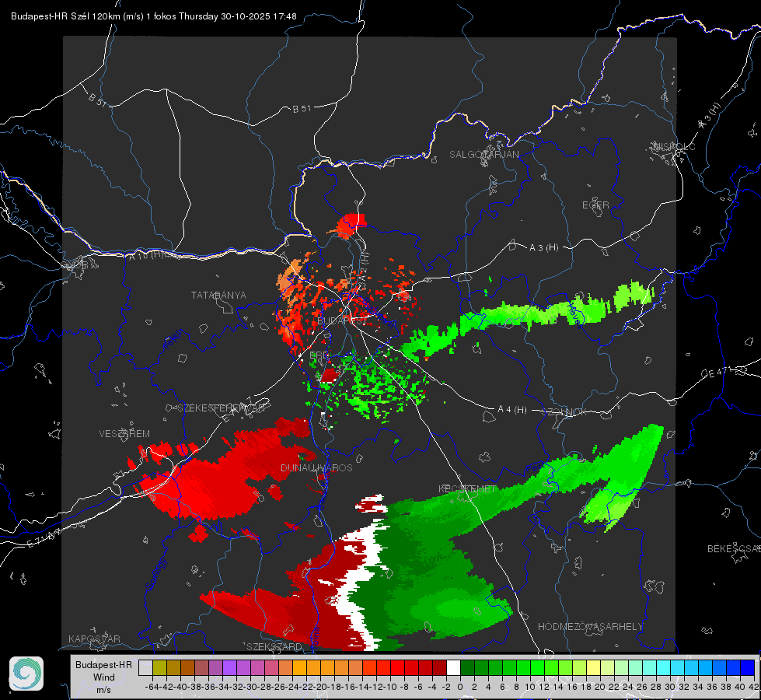Viewport: 761px width, 700px height.
Task: Select the light gray first legend swatch
Action: pyautogui.click(x=145, y=667)
